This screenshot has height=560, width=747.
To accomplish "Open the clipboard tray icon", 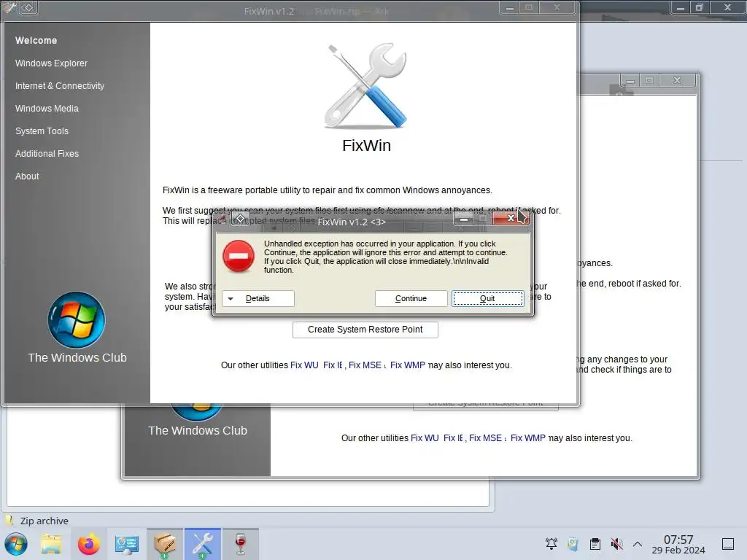I will [595, 544].
